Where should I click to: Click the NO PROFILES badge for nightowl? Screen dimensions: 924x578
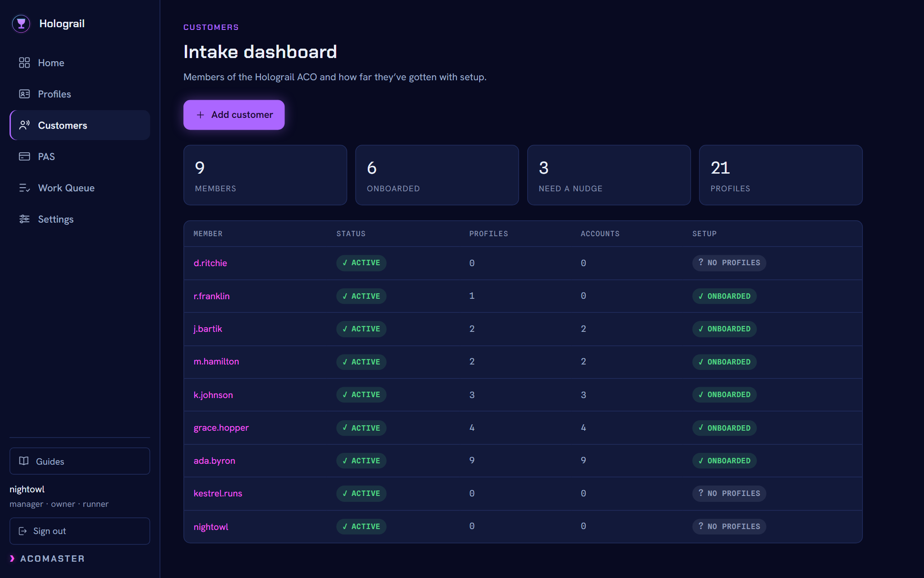pos(729,526)
